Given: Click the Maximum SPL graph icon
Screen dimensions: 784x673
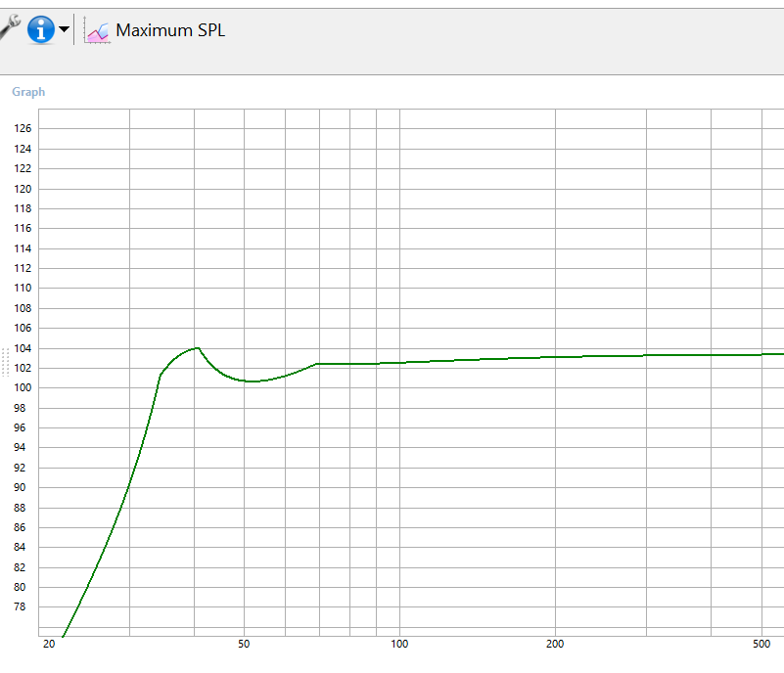Looking at the screenshot, I should (97, 30).
